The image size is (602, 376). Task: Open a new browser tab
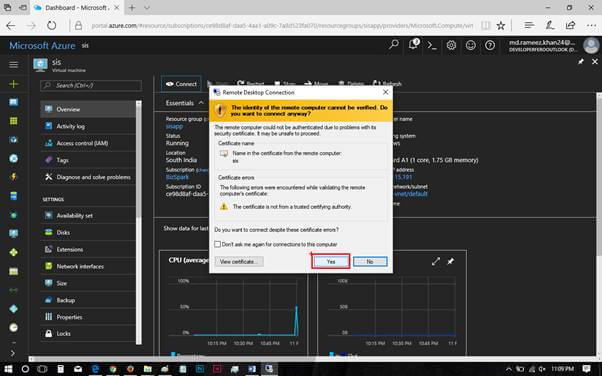[x=132, y=8]
